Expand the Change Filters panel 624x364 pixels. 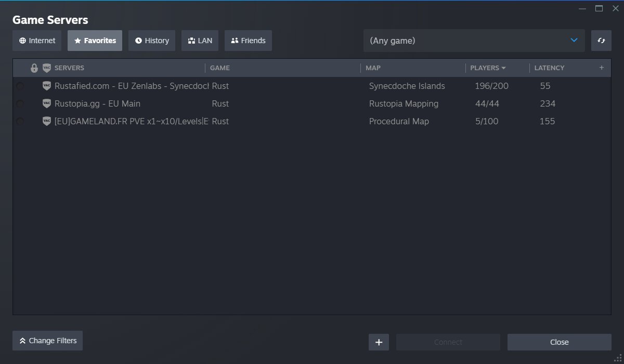point(47,341)
